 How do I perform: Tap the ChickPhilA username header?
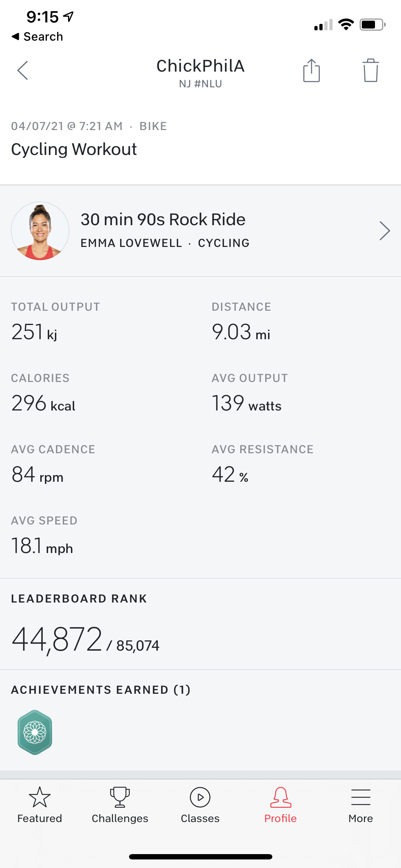[x=200, y=66]
